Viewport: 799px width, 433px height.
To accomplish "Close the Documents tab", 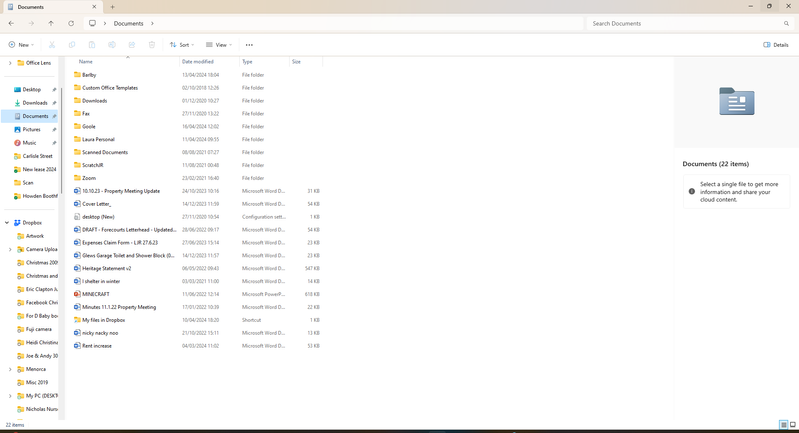I will pos(97,7).
